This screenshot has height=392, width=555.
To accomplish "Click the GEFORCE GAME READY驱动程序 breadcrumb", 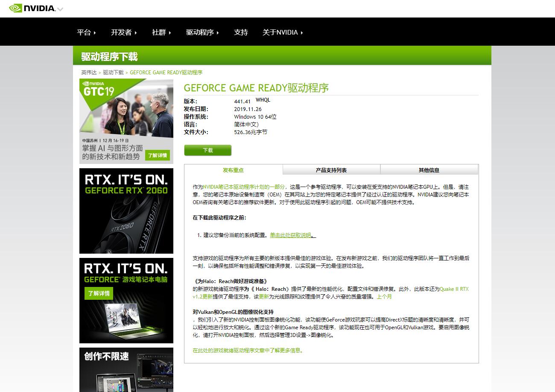I will 166,73.
